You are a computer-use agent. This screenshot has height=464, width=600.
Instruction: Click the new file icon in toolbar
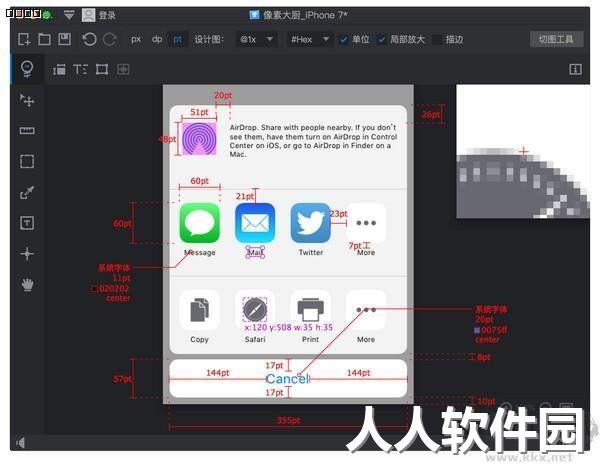24,39
